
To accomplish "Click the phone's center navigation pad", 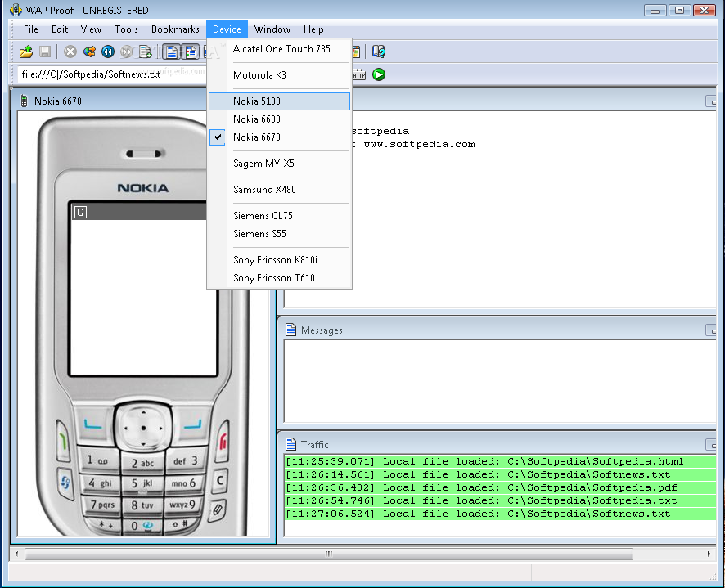I will coord(143,428).
